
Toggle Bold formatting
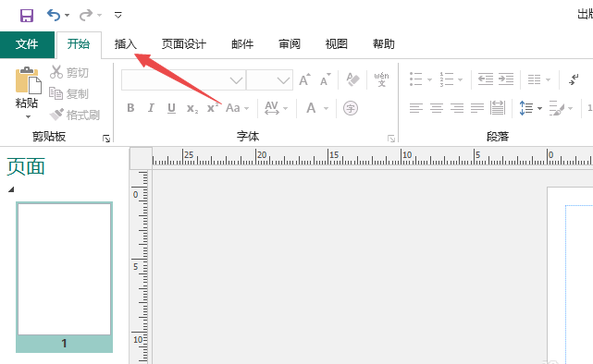click(x=130, y=108)
